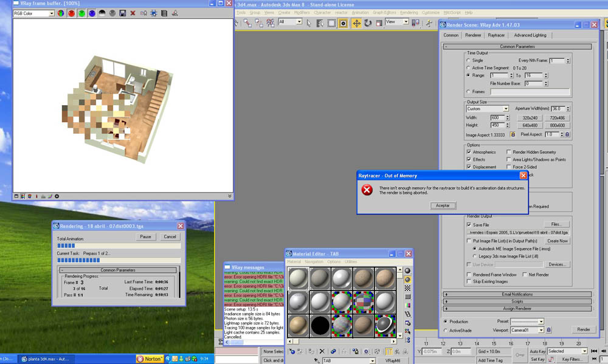Image resolution: width=608 pixels, height=364 pixels.
Task: Uncheck the Atmospherics option
Action: pos(469,152)
